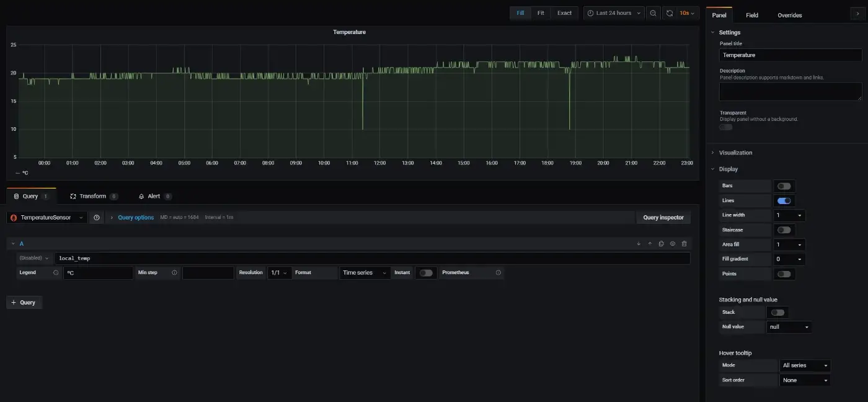Switch to the Field tab
This screenshot has width=868, height=402.
tap(752, 15)
